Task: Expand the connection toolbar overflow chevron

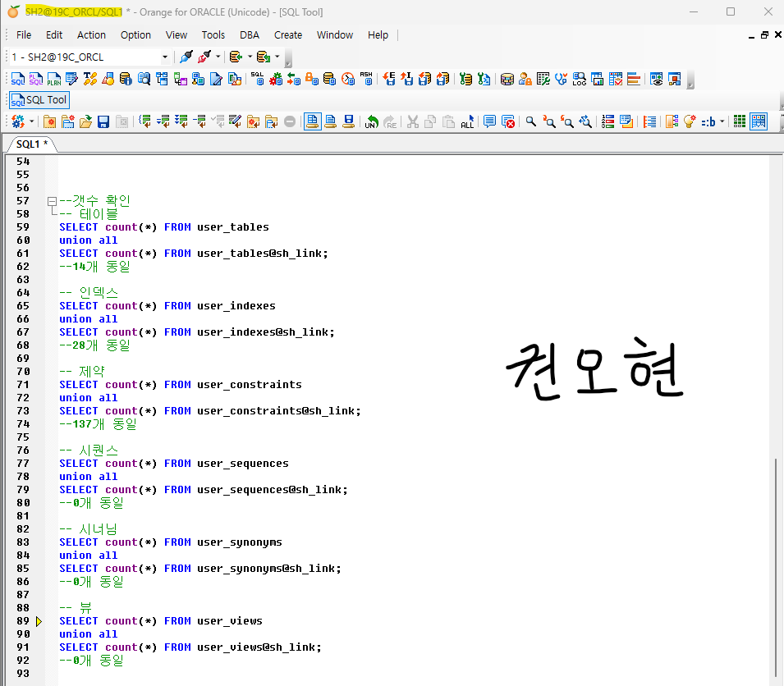Action: 288,58
